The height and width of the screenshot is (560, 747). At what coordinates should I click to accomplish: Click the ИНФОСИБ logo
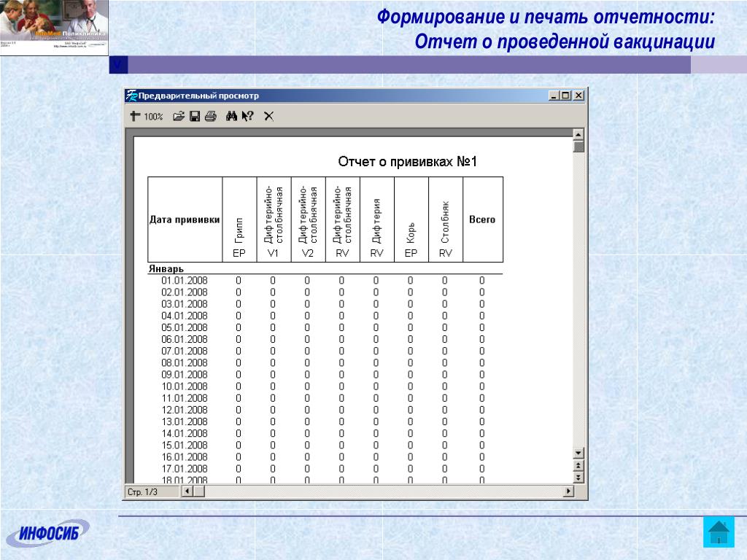tap(47, 533)
